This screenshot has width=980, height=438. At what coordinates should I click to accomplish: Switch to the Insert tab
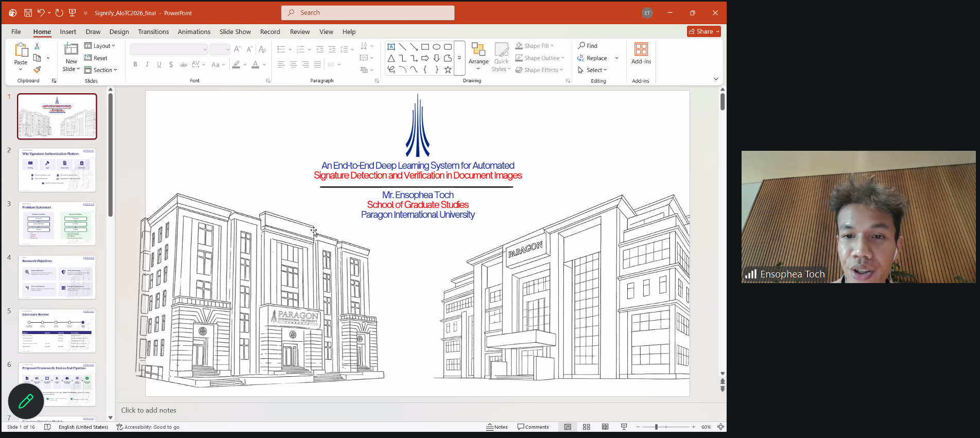68,31
